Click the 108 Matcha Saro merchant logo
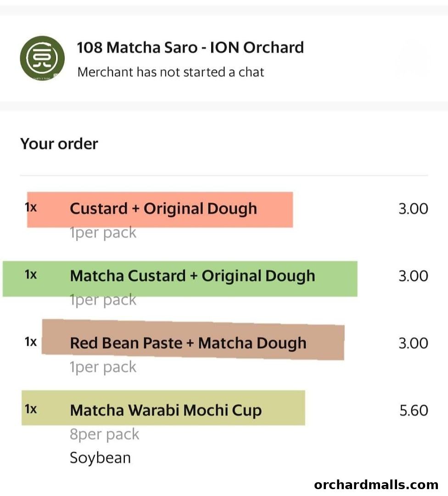Image resolution: width=448 pixels, height=496 pixels. pos(42,58)
